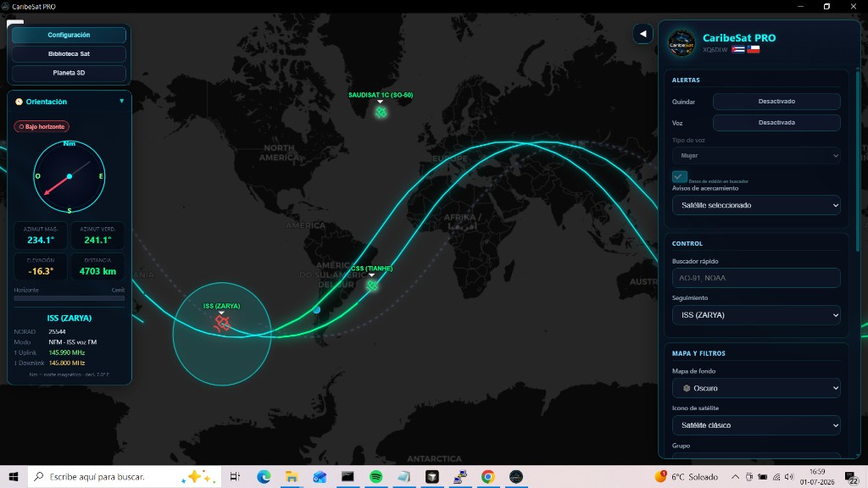Screen dimensions: 868x488
Task: Click ISS (ZARYA) name in info panel
Action: click(70, 319)
